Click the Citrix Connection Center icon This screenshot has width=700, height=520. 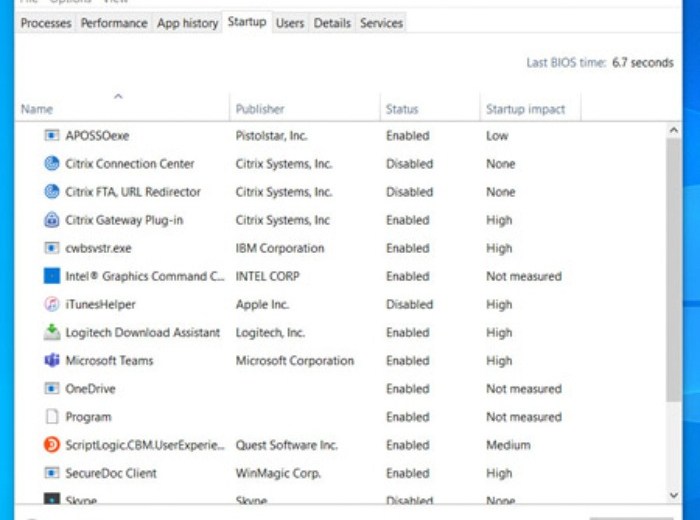(x=52, y=164)
